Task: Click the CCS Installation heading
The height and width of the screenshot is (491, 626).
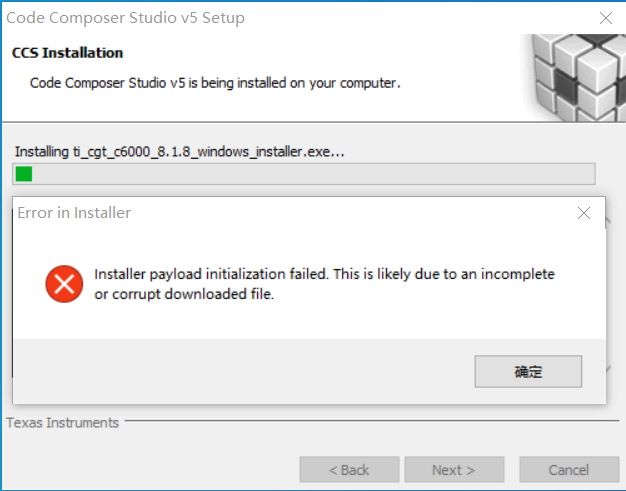Action: pos(68,53)
